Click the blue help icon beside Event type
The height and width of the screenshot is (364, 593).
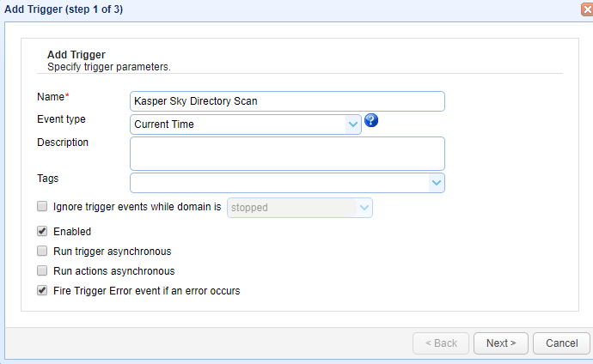click(371, 120)
